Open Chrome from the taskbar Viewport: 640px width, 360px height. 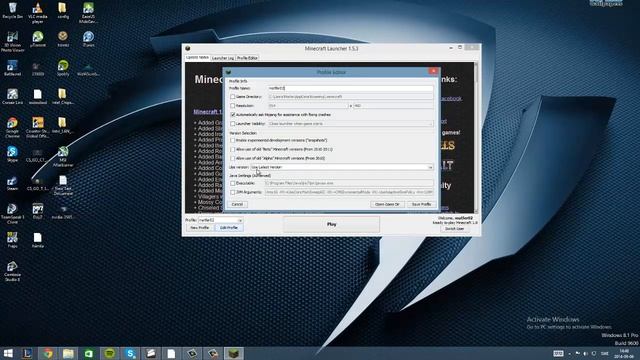pos(48,353)
